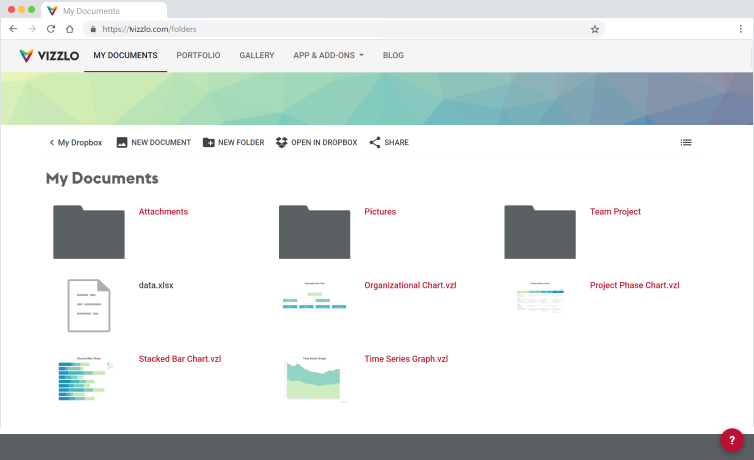Click OPEN IN DROPBOX label

pos(324,142)
